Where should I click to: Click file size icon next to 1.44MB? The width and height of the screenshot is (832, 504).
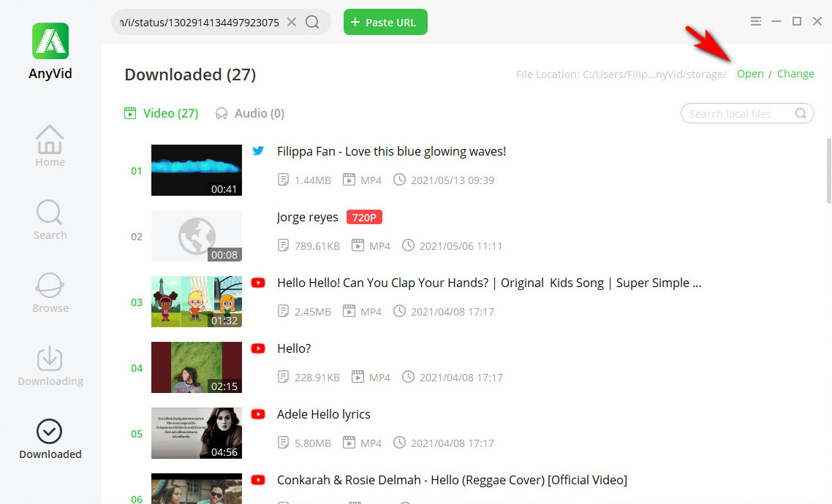click(284, 180)
